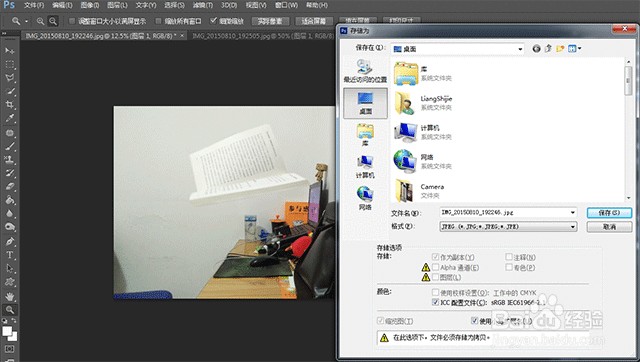Select the Type tool
The image size is (640, 362).
point(9,255)
